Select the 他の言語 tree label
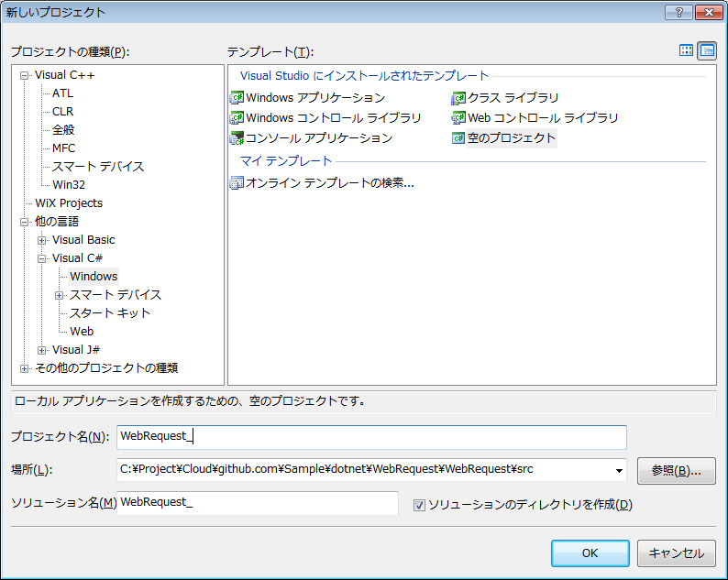Screen dimensions: 728x580 pyautogui.click(x=57, y=222)
